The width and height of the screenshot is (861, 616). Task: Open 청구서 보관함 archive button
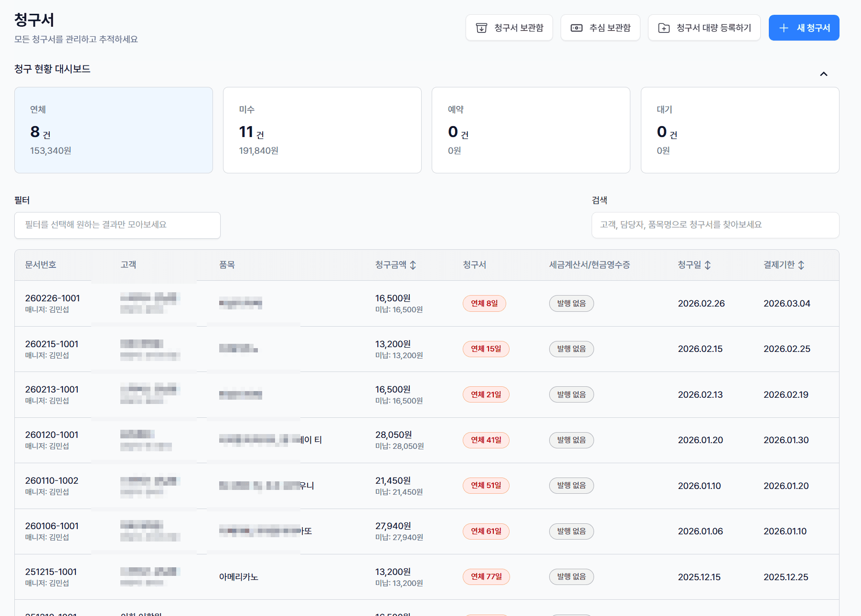[x=509, y=28]
